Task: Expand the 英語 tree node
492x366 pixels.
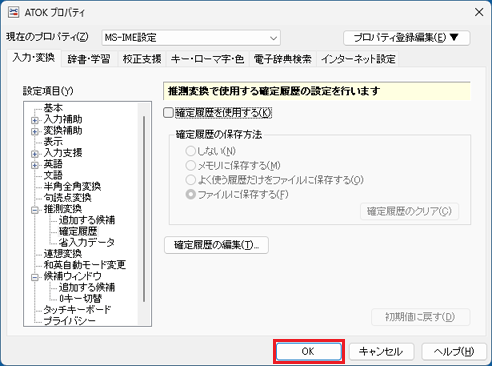Action: click(35, 165)
